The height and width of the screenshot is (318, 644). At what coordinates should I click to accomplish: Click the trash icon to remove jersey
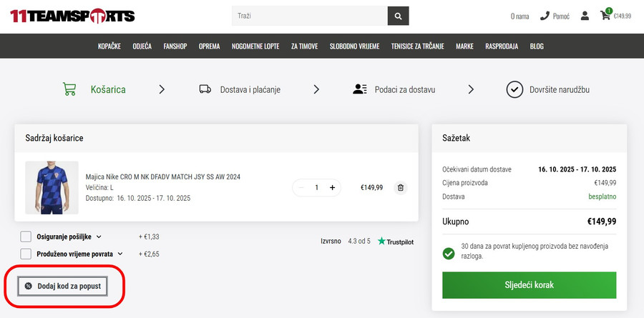pos(400,187)
